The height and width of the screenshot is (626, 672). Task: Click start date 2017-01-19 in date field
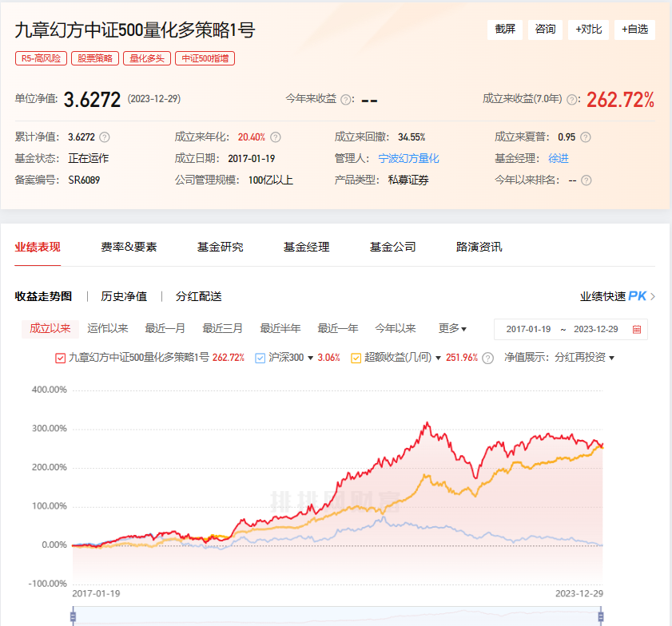[528, 329]
